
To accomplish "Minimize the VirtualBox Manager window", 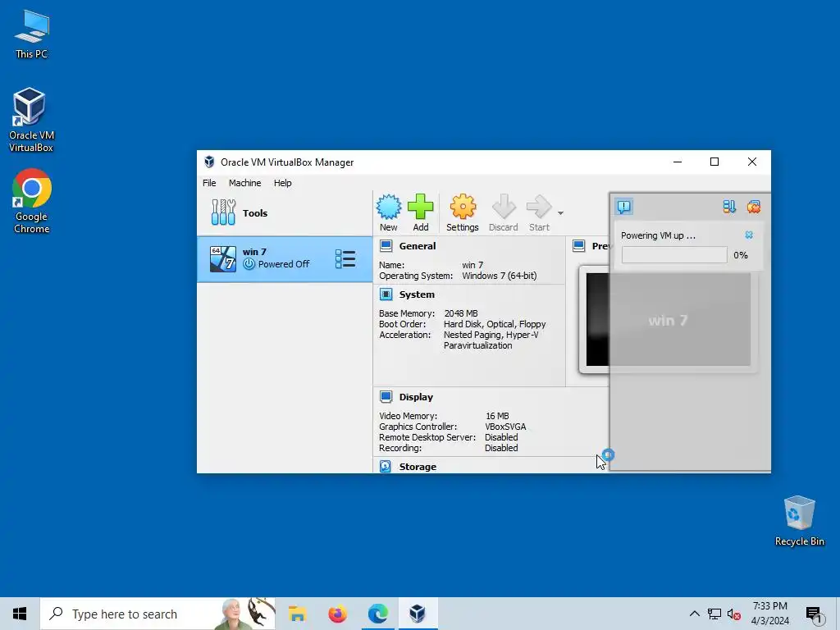I will (x=678, y=162).
